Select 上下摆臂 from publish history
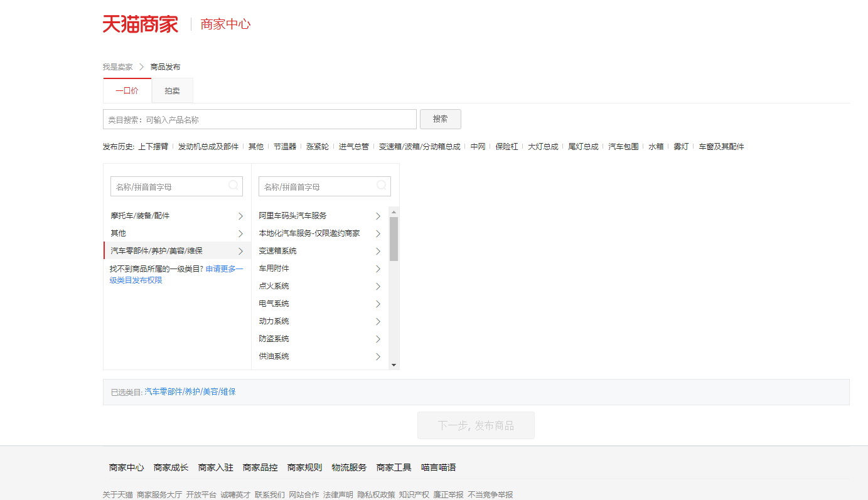Image resolution: width=868 pixels, height=500 pixels. point(153,146)
